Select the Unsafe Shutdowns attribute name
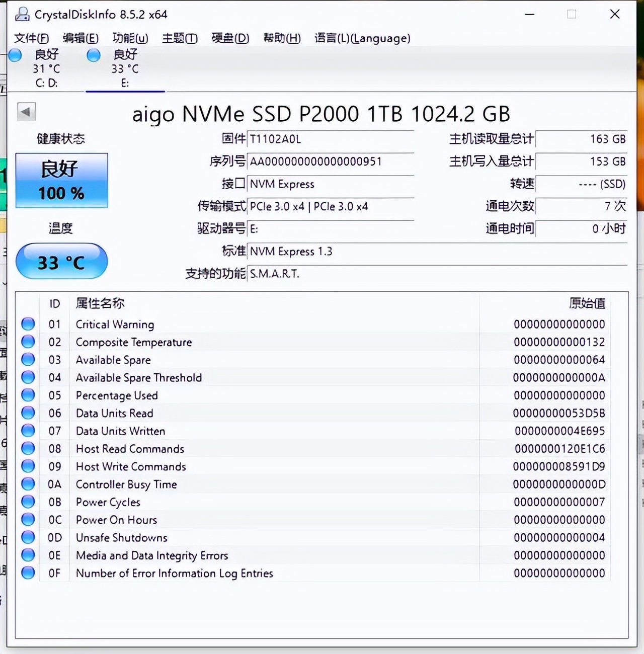The height and width of the screenshot is (654, 644). click(122, 538)
